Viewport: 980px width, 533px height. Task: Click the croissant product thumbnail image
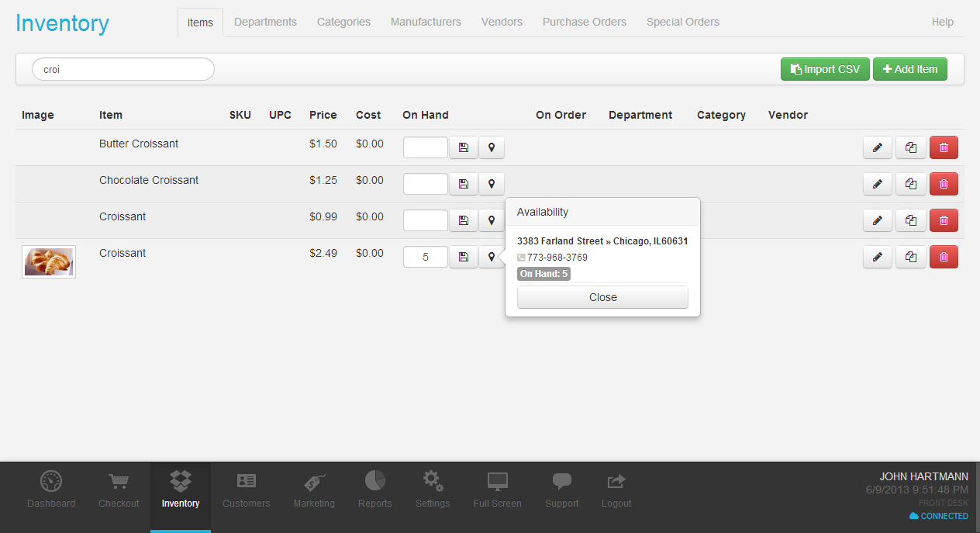tap(49, 261)
